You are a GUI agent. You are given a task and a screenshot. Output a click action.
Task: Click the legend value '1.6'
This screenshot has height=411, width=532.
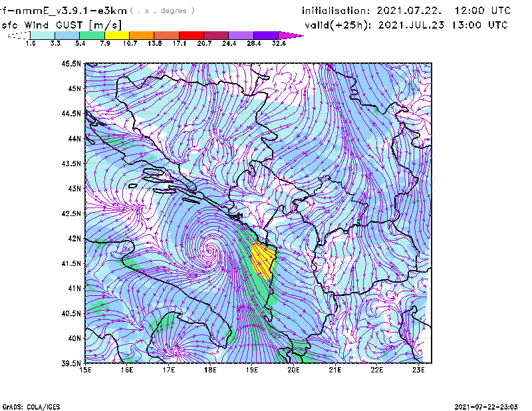click(31, 43)
